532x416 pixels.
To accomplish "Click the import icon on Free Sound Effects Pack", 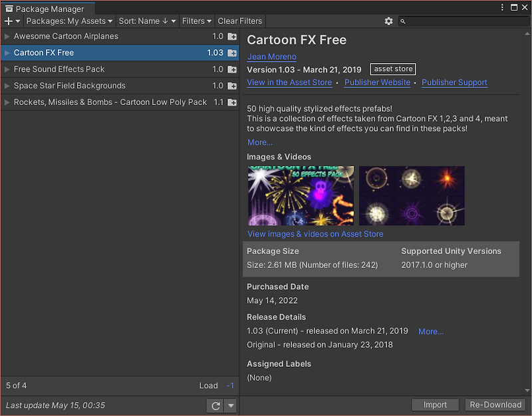I will click(x=232, y=69).
